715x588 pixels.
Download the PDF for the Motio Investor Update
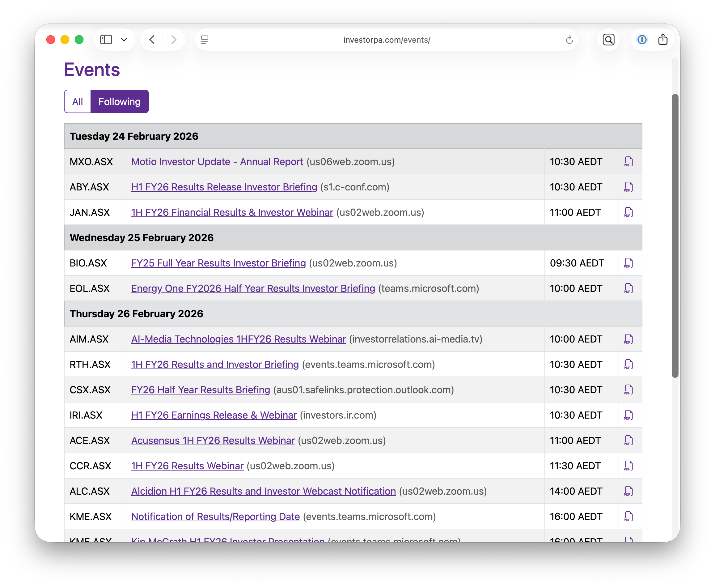(x=628, y=162)
